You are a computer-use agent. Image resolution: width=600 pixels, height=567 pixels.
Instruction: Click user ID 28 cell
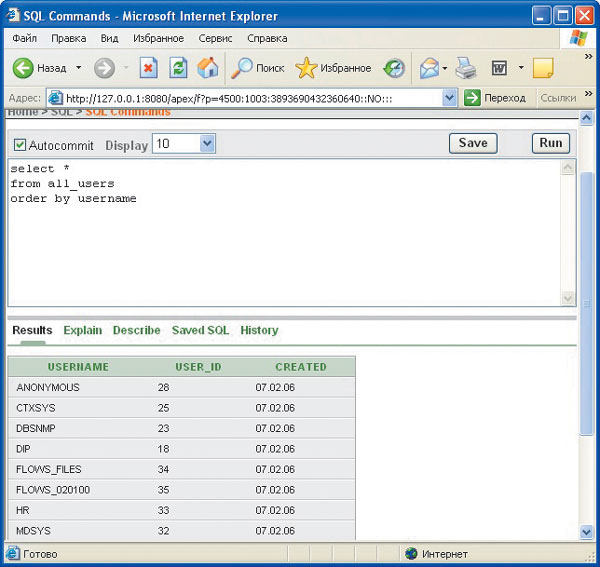(x=163, y=387)
